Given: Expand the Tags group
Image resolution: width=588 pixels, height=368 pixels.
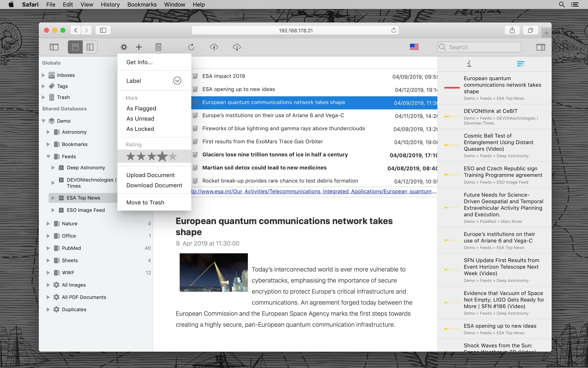Looking at the screenshot, I should pos(43,86).
